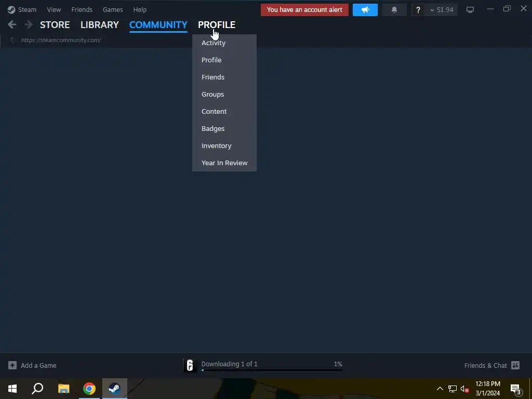The width and height of the screenshot is (532, 399).
Task: Switch to the STORE tab
Action: (55, 24)
